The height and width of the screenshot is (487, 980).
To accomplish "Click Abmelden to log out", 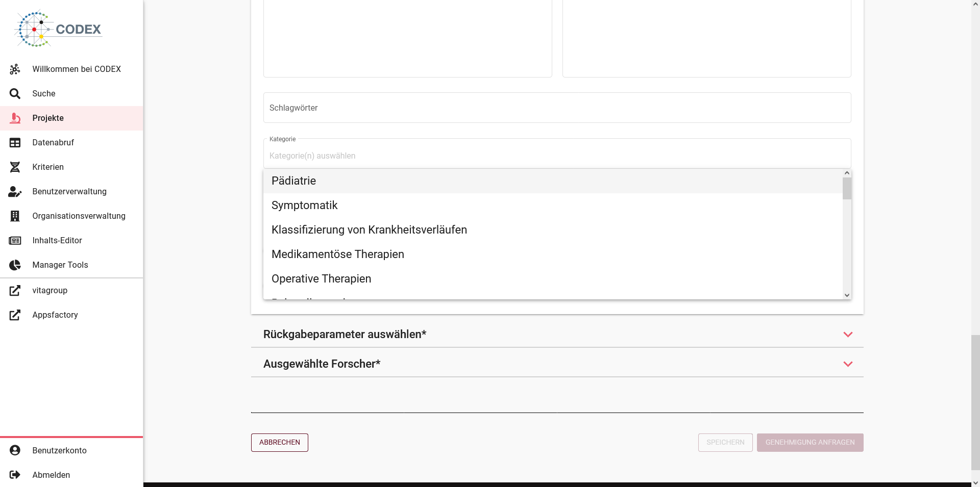I will (x=71, y=475).
